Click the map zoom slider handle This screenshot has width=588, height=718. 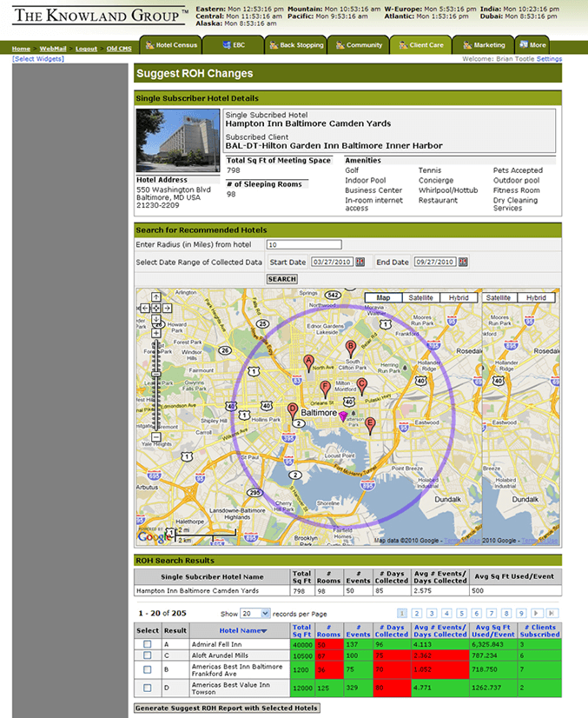156,374
